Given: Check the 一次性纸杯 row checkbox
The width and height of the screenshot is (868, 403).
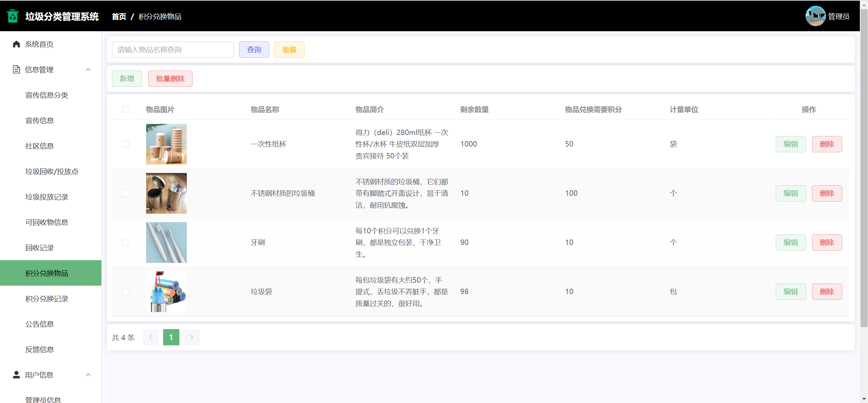Looking at the screenshot, I should tap(126, 144).
